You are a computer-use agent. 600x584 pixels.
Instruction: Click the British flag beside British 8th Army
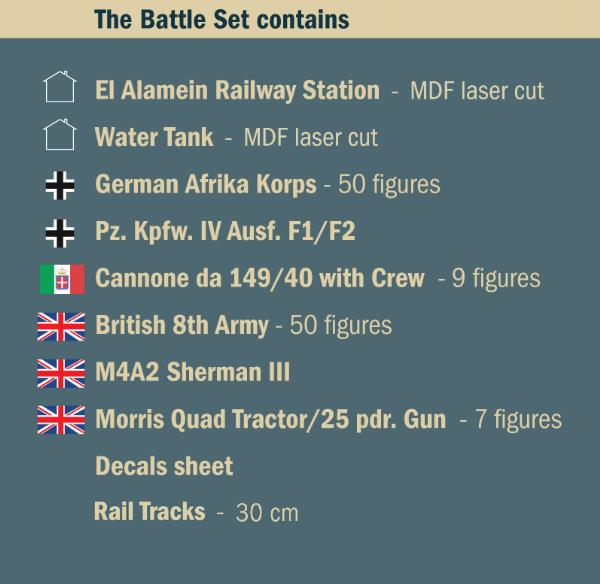(x=61, y=325)
